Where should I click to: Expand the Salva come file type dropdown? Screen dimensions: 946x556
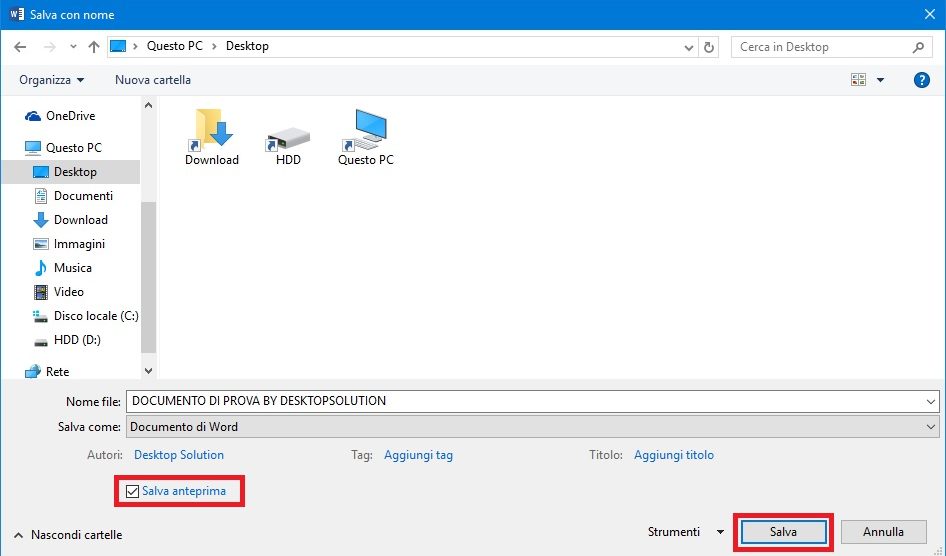[x=931, y=427]
